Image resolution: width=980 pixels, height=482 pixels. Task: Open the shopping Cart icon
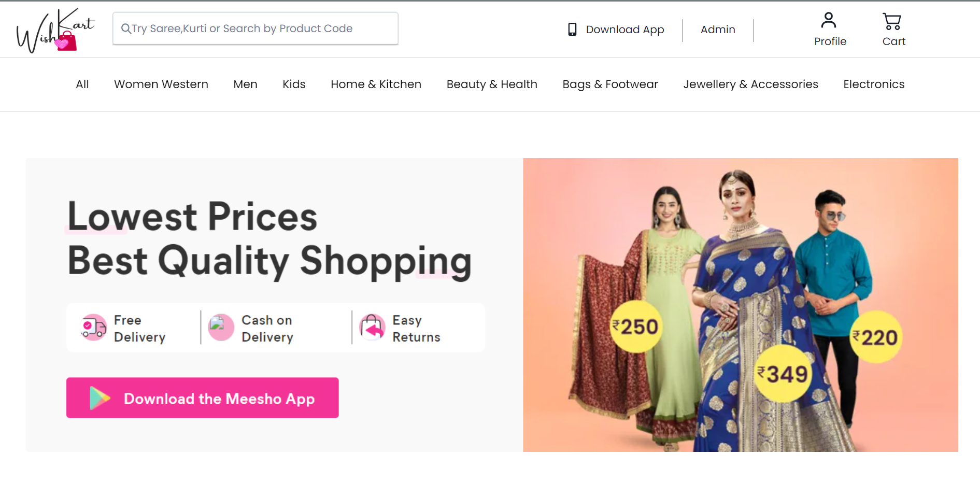click(892, 21)
